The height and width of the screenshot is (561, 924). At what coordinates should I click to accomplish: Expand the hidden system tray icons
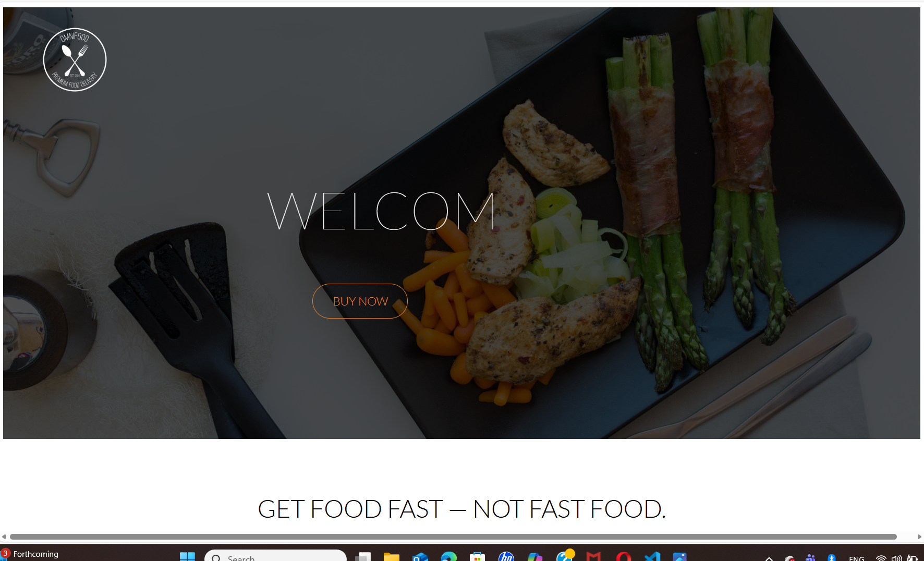pyautogui.click(x=769, y=558)
